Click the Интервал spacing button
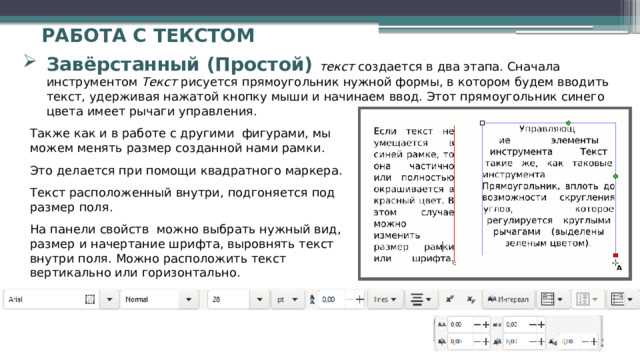 coord(508,300)
